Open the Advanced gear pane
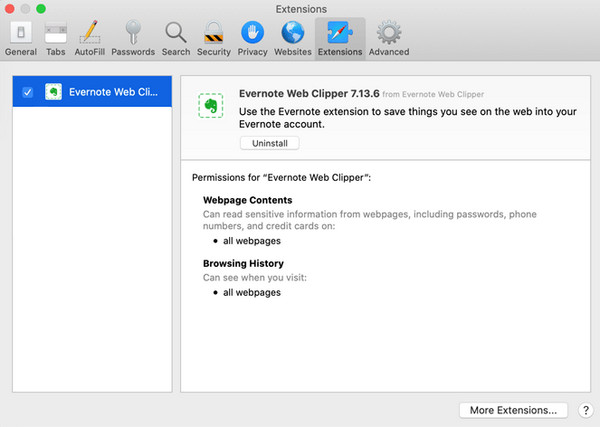Image resolution: width=600 pixels, height=427 pixels. 389,38
